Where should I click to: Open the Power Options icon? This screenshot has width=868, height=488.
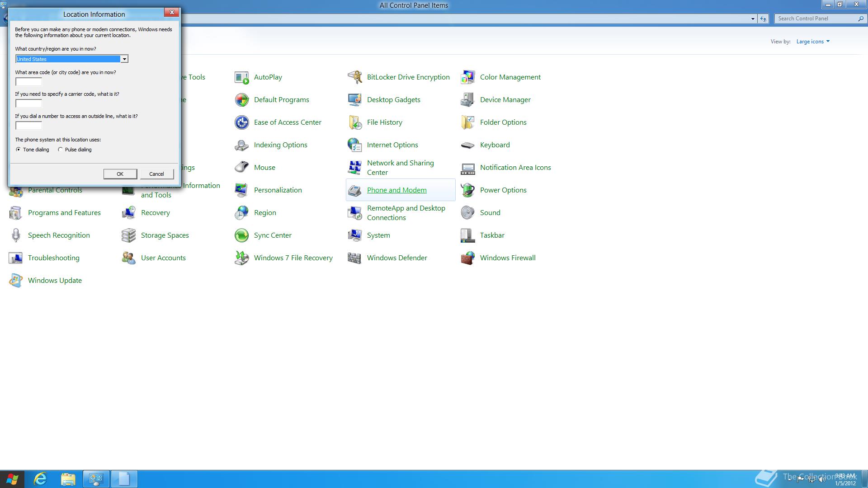pyautogui.click(x=468, y=190)
